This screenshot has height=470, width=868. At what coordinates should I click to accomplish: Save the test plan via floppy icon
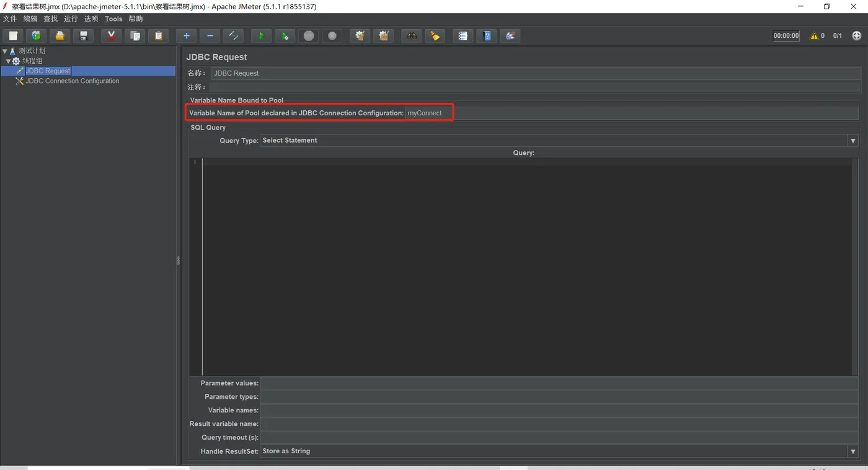click(x=83, y=36)
